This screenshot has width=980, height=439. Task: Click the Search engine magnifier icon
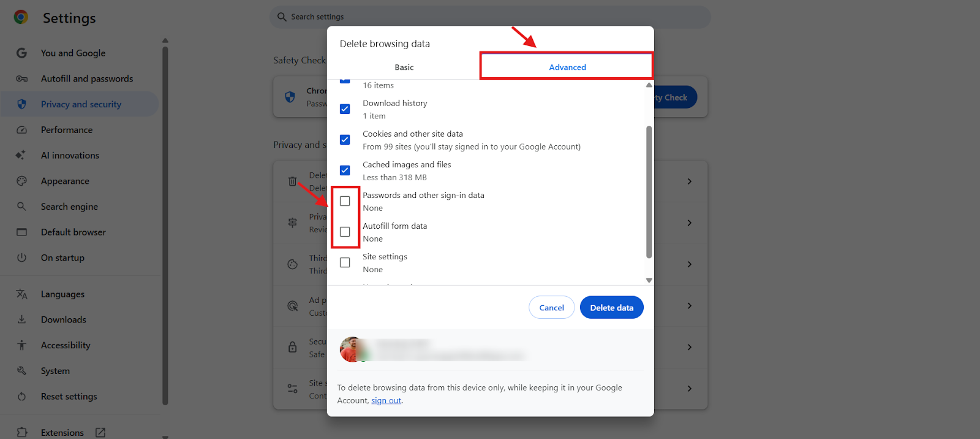tap(21, 207)
